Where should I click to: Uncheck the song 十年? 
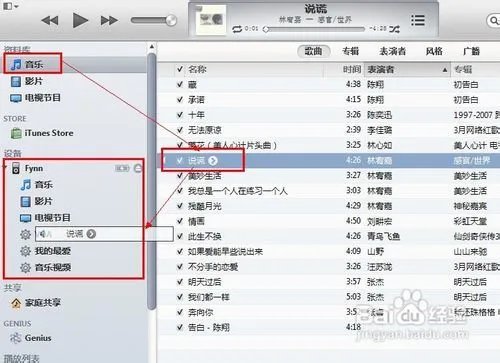pyautogui.click(x=180, y=115)
